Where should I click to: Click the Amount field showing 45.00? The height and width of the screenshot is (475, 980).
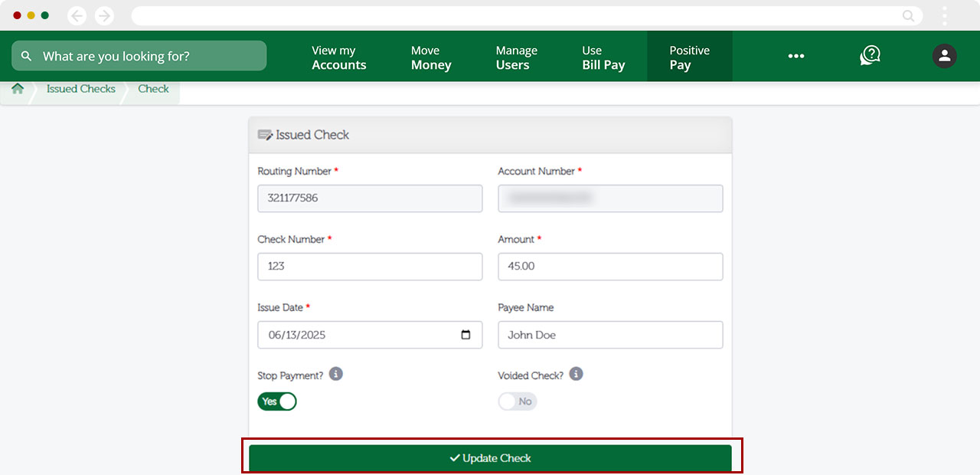click(610, 267)
